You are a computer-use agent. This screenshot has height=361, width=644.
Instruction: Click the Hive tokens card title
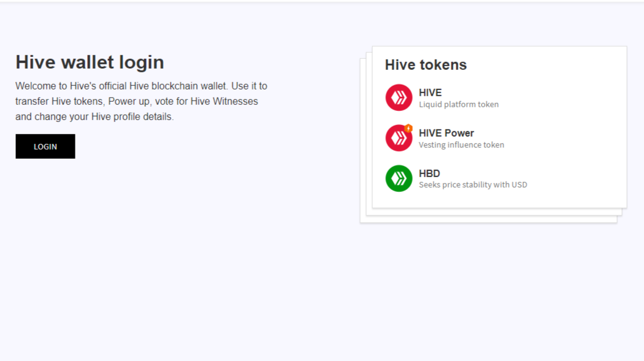click(x=426, y=64)
